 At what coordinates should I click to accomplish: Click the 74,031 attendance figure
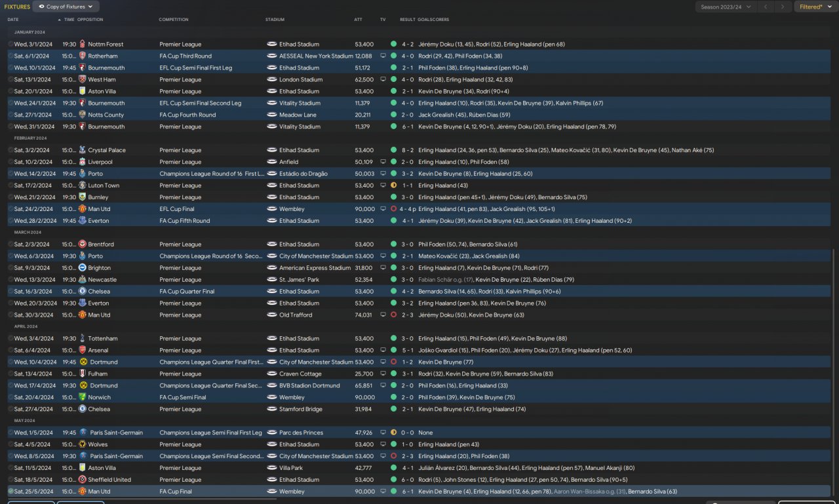tap(363, 315)
